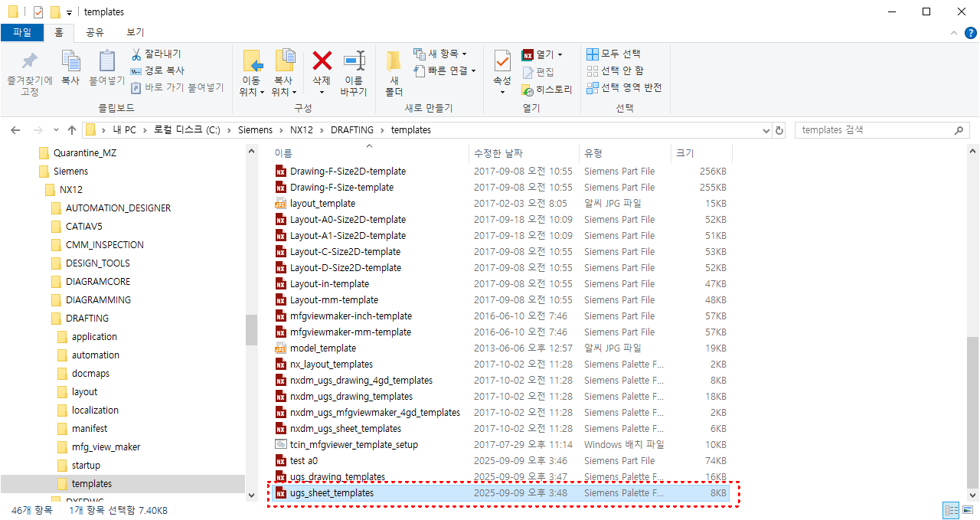Open the 파일 menu tab
This screenshot has width=980, height=520.
pos(22,32)
